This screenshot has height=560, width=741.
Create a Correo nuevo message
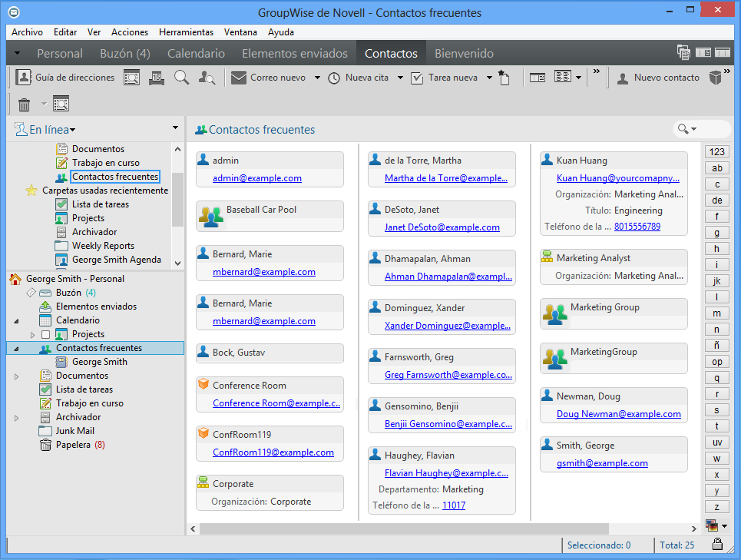click(269, 78)
